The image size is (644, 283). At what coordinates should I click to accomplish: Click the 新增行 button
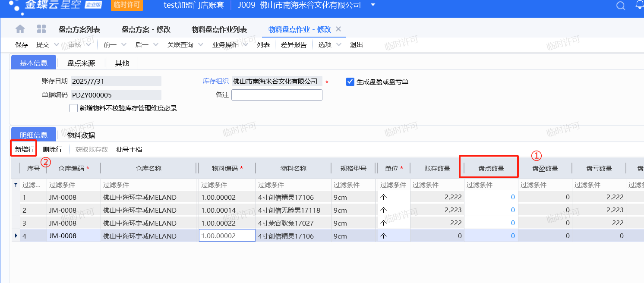[x=24, y=150]
